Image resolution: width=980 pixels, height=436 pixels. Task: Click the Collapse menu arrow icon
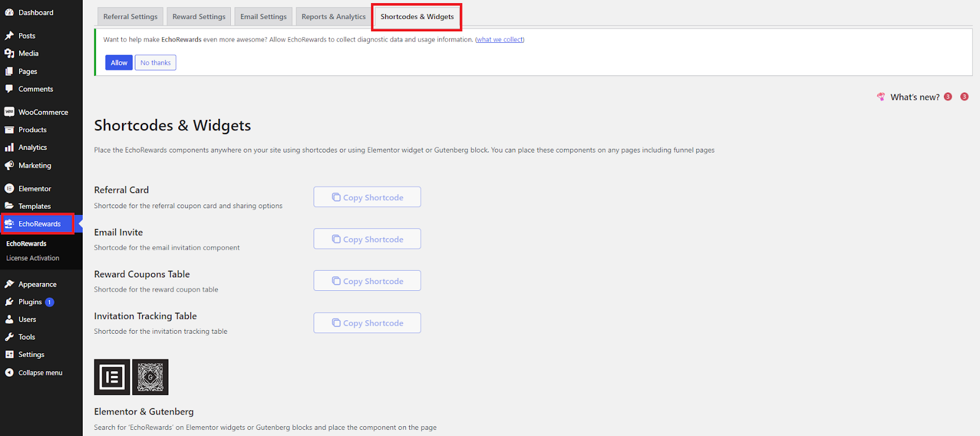pyautogui.click(x=9, y=372)
